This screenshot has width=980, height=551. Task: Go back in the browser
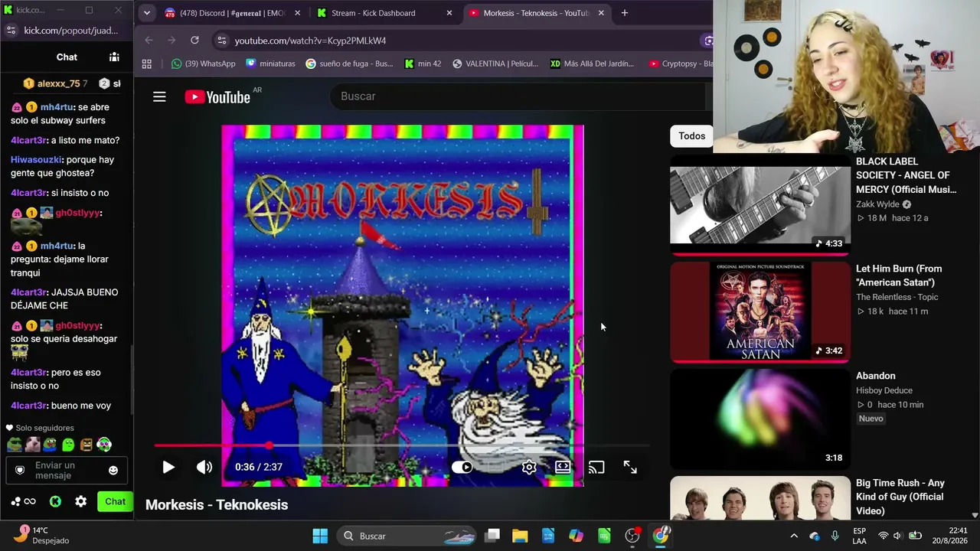(x=149, y=41)
